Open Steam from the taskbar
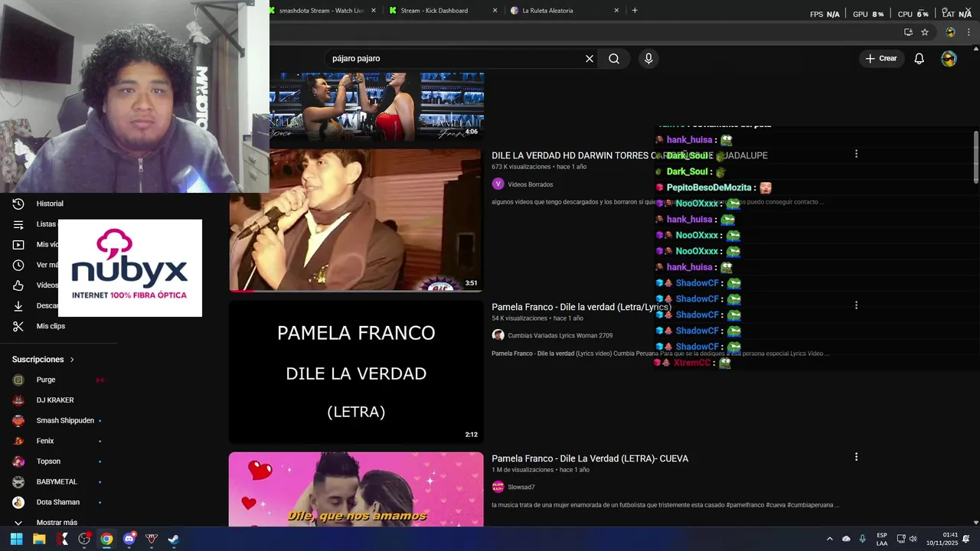Image resolution: width=980 pixels, height=551 pixels. [174, 540]
